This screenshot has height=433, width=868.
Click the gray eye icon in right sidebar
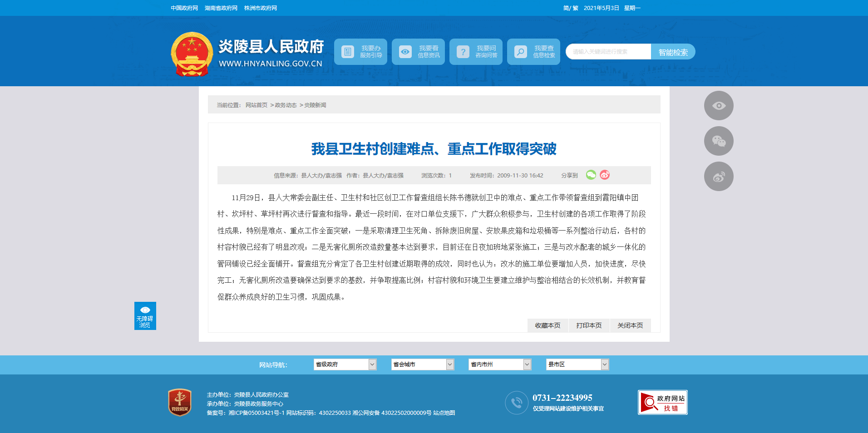[719, 106]
